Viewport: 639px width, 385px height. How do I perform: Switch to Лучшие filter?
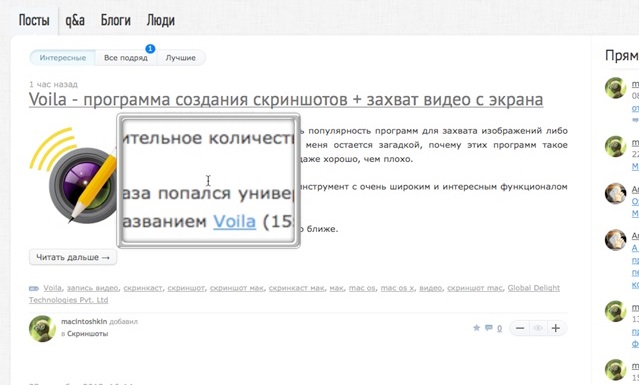181,58
